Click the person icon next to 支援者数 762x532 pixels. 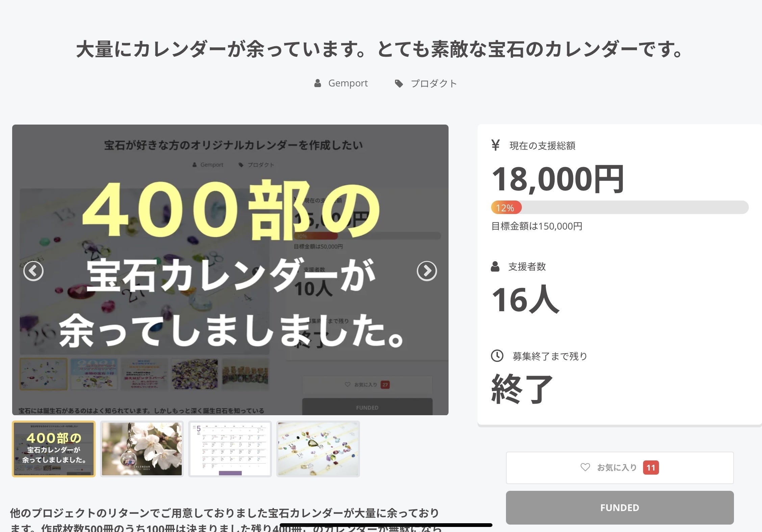(495, 266)
